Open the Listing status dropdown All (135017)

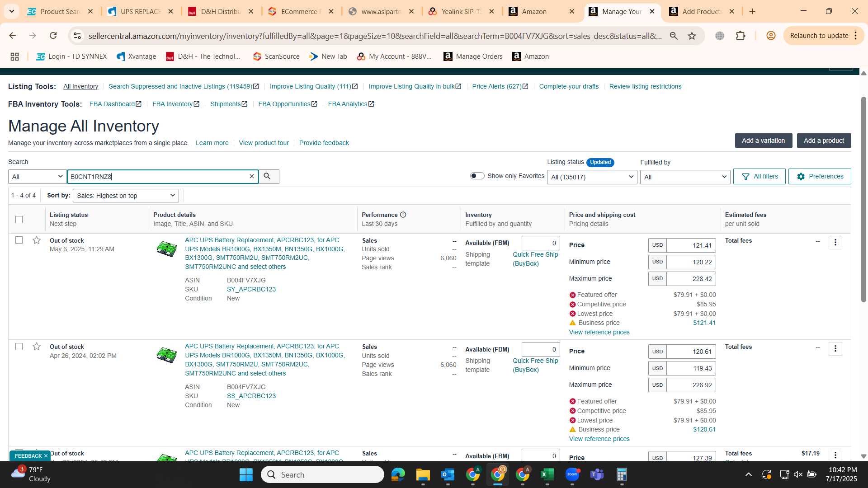point(592,177)
